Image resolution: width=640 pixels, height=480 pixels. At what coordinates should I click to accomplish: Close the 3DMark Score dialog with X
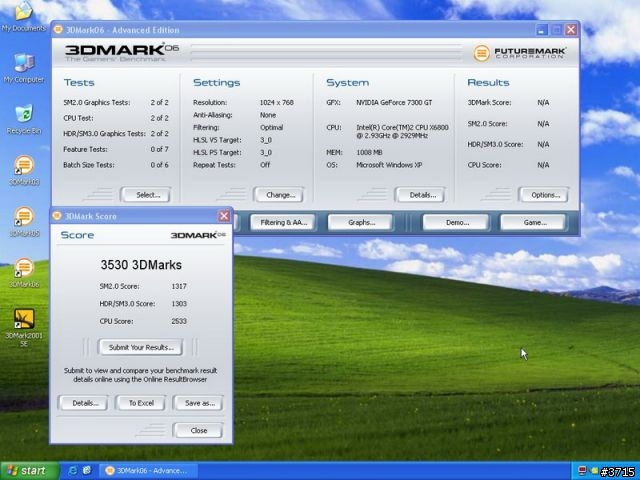224,216
